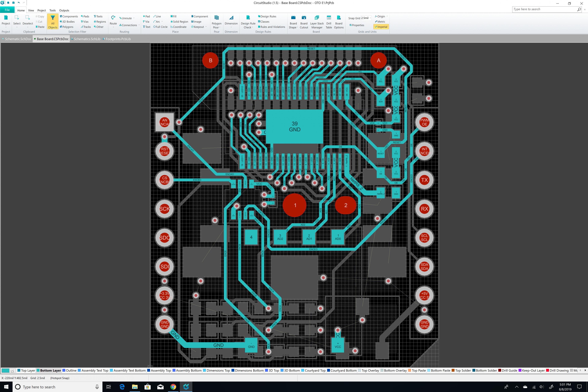Switch to the Tools ribbon tab
This screenshot has height=392, width=588.
tap(53, 10)
